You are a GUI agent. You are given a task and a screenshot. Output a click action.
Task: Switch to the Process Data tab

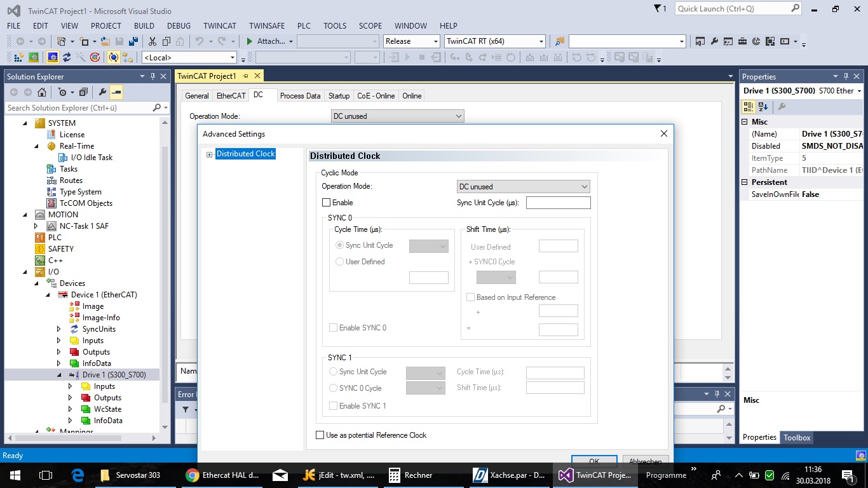pyautogui.click(x=300, y=96)
